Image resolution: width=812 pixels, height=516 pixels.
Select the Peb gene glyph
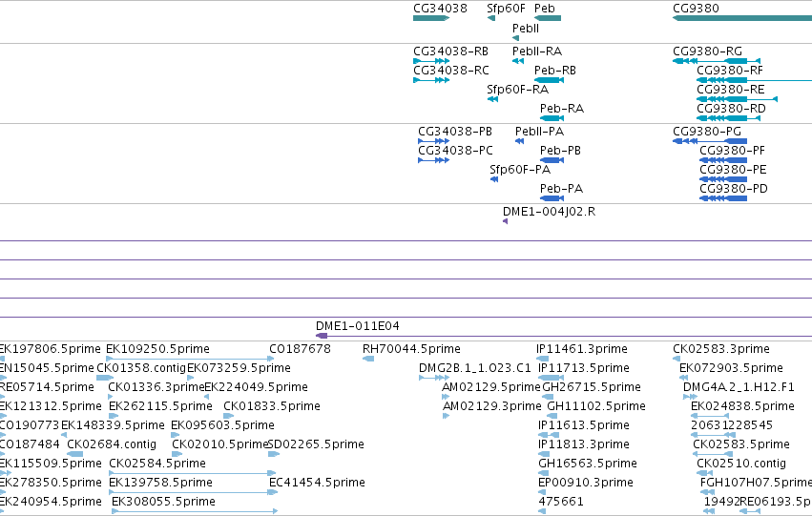[x=548, y=18]
